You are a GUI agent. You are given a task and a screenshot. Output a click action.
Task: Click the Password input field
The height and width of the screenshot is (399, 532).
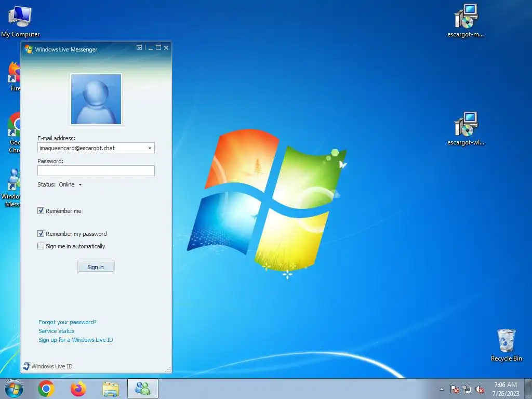(96, 170)
